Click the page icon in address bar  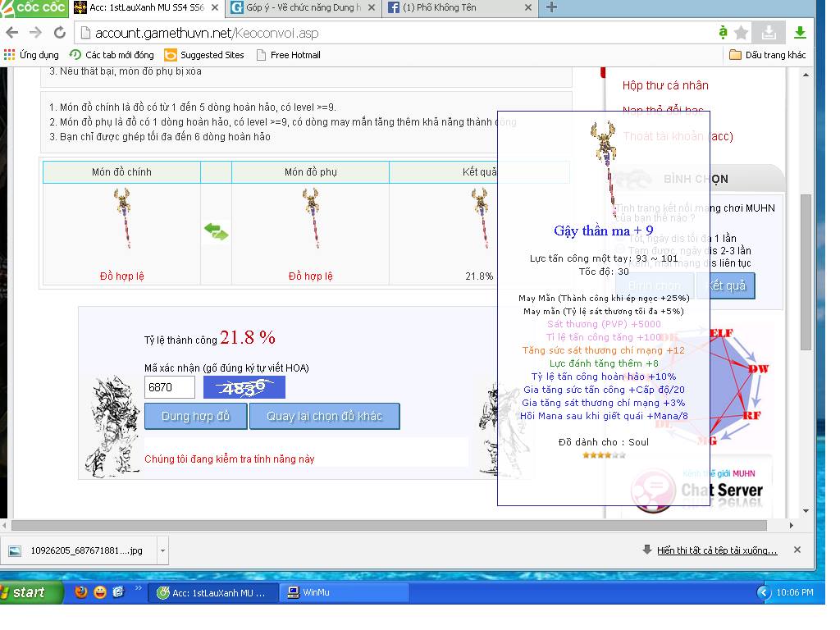tap(85, 33)
